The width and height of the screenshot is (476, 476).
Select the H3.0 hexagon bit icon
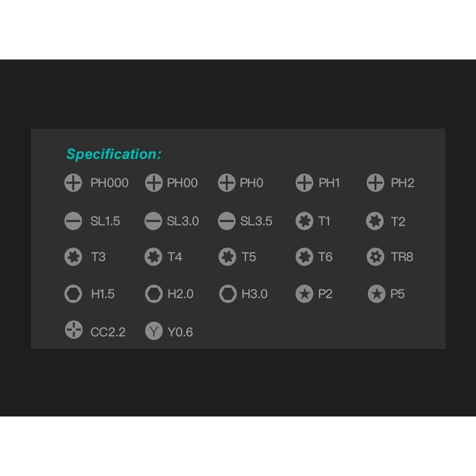[227, 293]
